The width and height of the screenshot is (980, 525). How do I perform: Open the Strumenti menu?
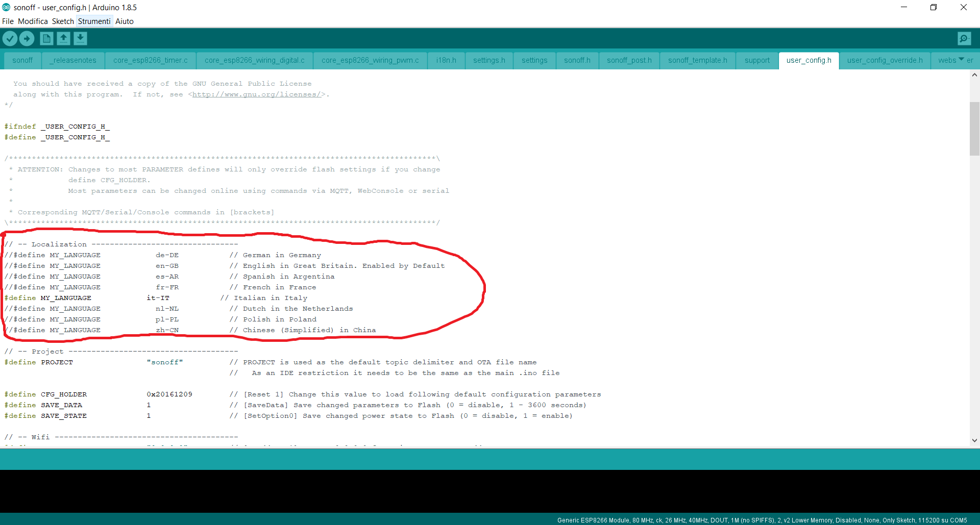pyautogui.click(x=94, y=21)
